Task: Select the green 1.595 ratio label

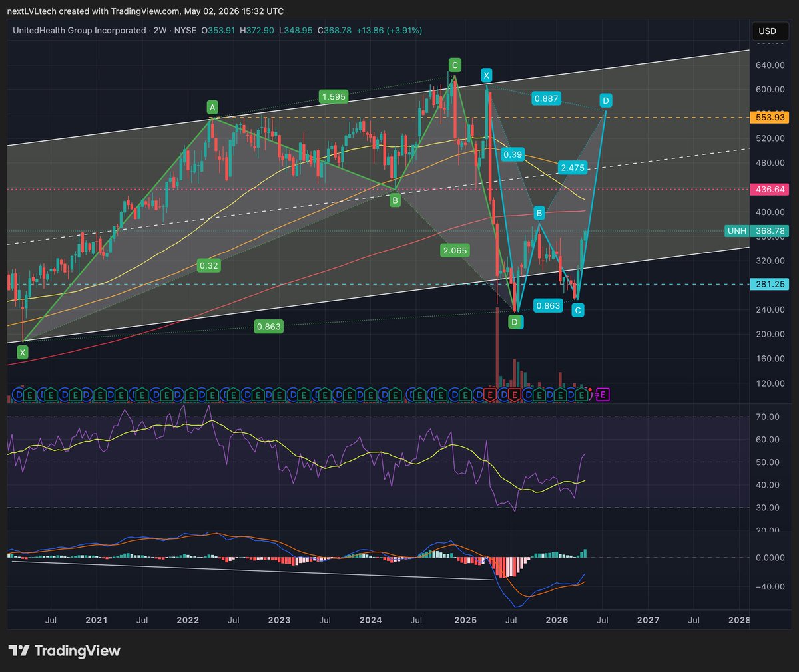Action: pyautogui.click(x=334, y=96)
